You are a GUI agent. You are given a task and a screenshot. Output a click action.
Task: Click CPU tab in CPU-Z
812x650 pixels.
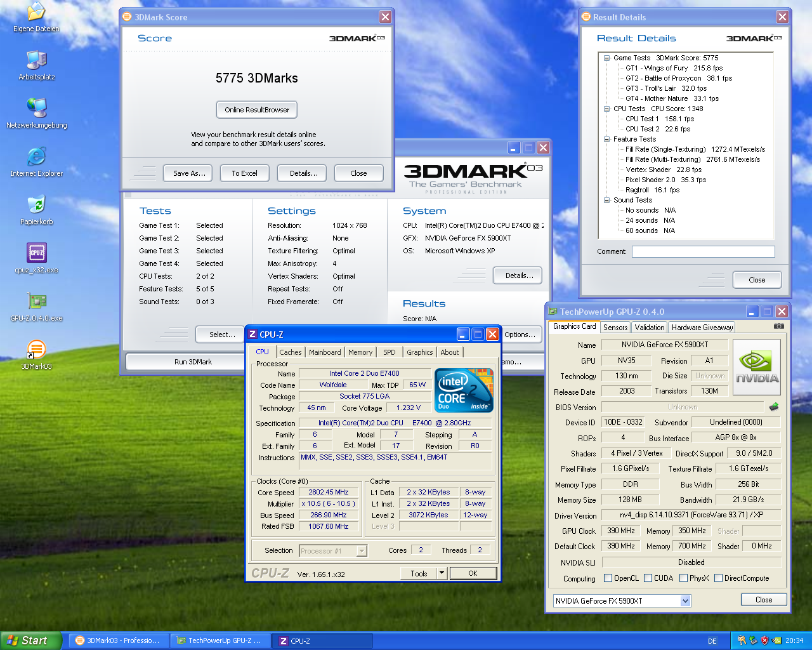point(262,352)
